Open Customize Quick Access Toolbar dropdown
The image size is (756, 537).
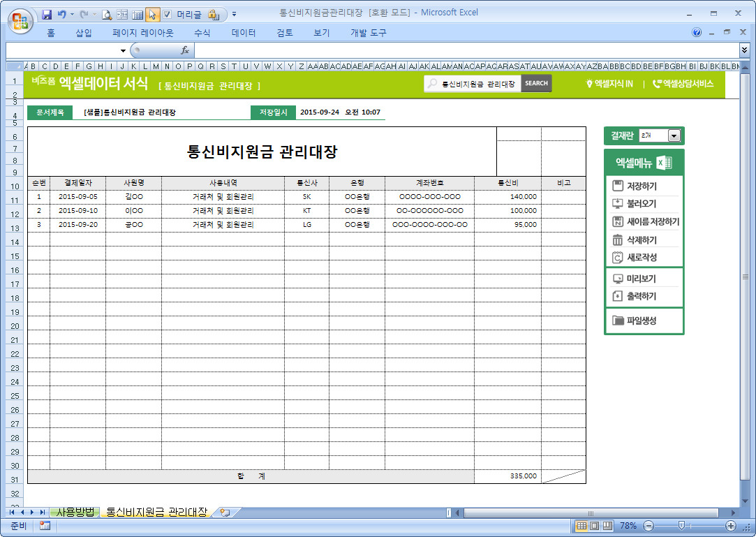point(234,14)
